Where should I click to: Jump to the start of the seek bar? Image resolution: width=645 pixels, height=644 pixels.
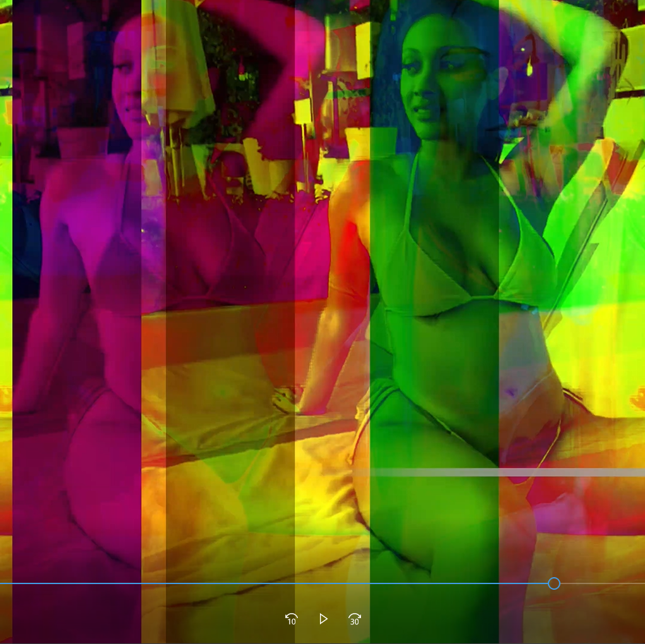[2, 583]
